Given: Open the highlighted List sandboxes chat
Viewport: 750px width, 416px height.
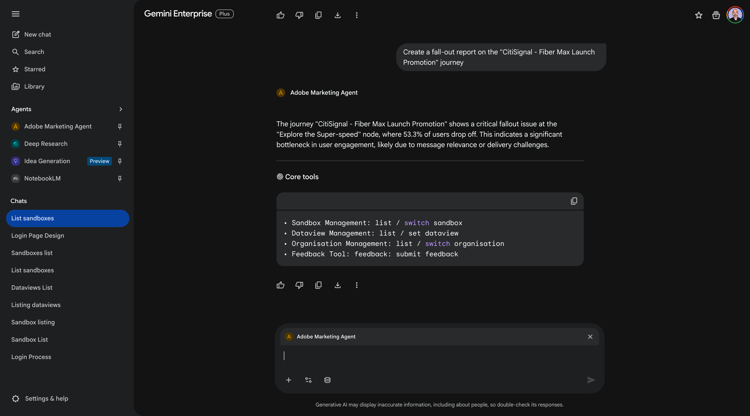Looking at the screenshot, I should [x=67, y=218].
